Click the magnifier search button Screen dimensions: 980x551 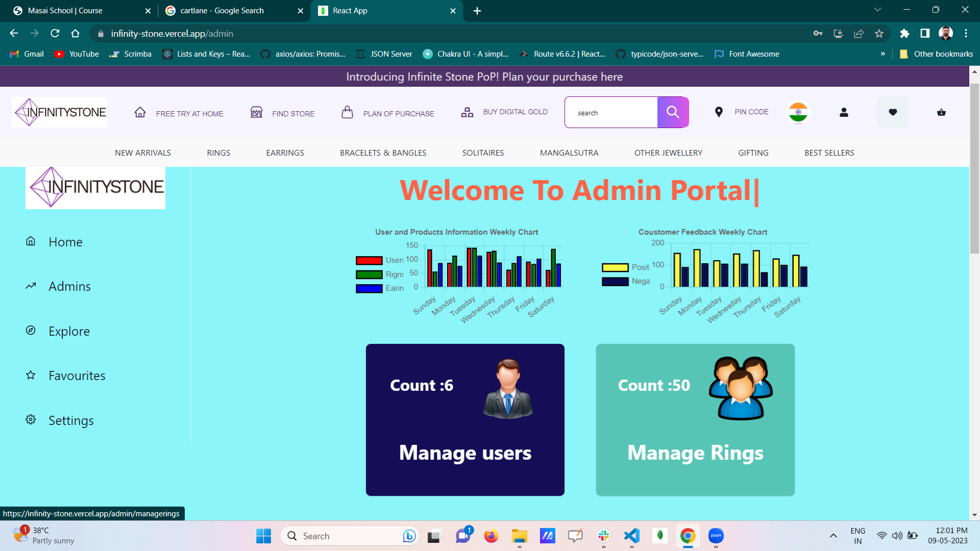[673, 112]
